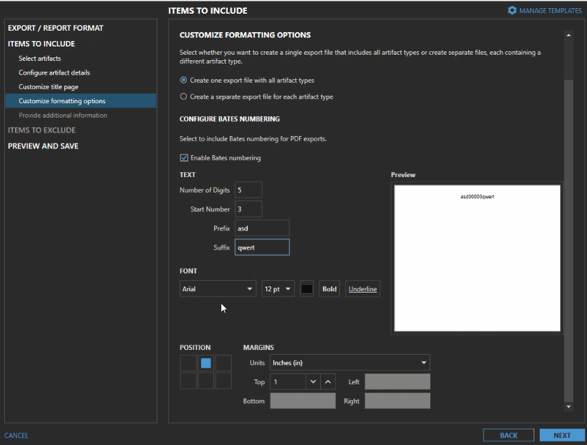This screenshot has height=445, width=587.
Task: Click scrollbar down arrow
Action: point(569,406)
